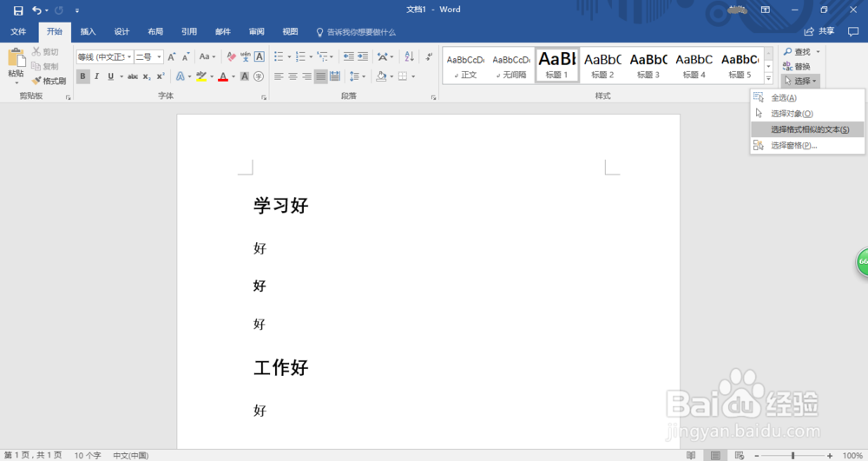This screenshot has height=461, width=868.
Task: Open the Find (查找) search tool
Action: click(797, 52)
